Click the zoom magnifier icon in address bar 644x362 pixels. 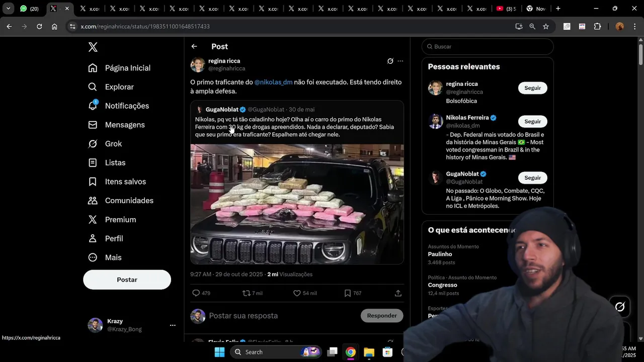(x=532, y=27)
